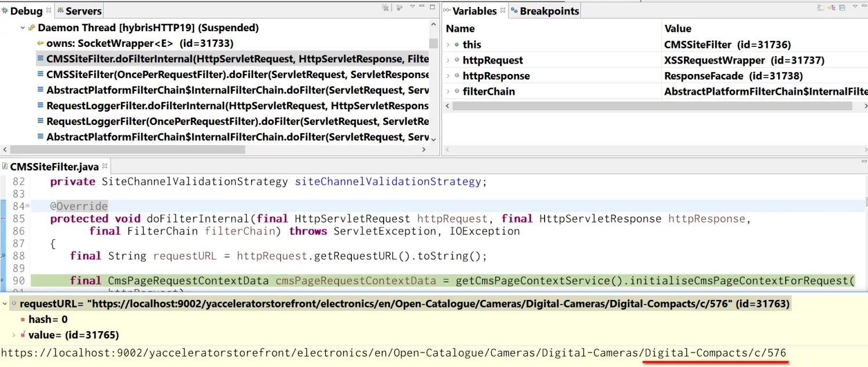Open the Debug view menu dropdown
The width and height of the screenshot is (868, 367).
pos(413,7)
